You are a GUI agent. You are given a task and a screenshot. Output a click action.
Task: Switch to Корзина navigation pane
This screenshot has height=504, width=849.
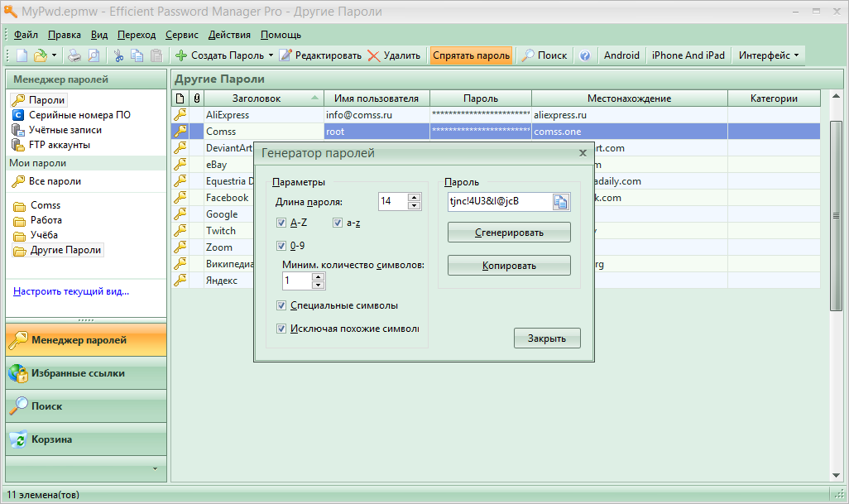point(86,439)
